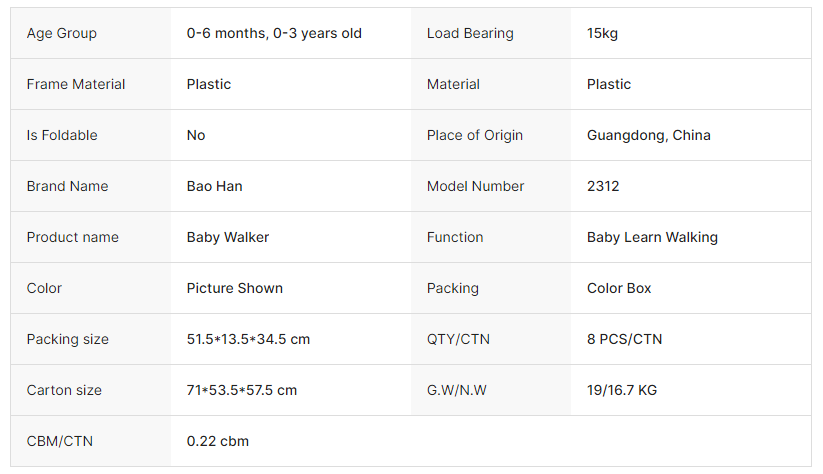
Task: Select the packing size '51.5*13.5*34.5 cm' value
Action: click(x=248, y=339)
